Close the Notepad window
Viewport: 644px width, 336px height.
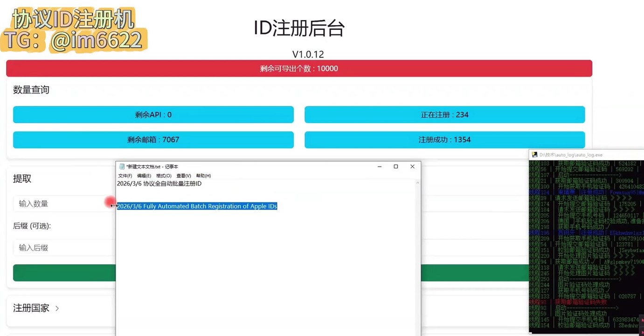[x=412, y=167]
